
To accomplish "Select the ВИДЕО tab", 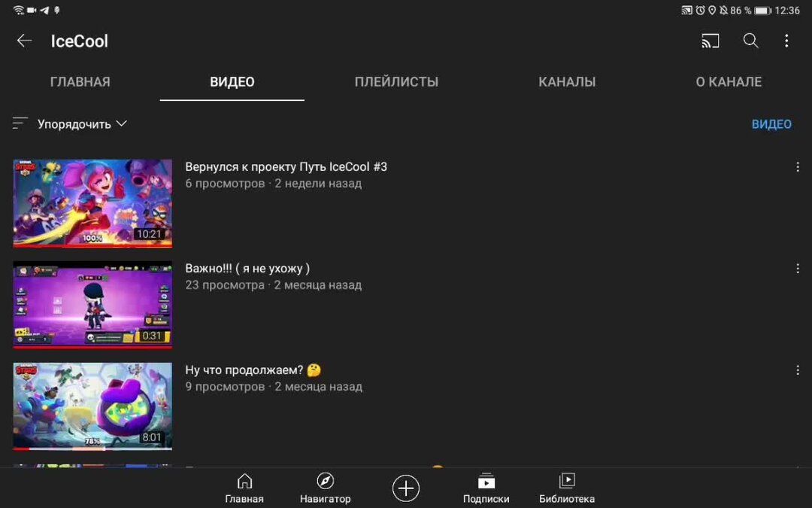I will point(232,82).
